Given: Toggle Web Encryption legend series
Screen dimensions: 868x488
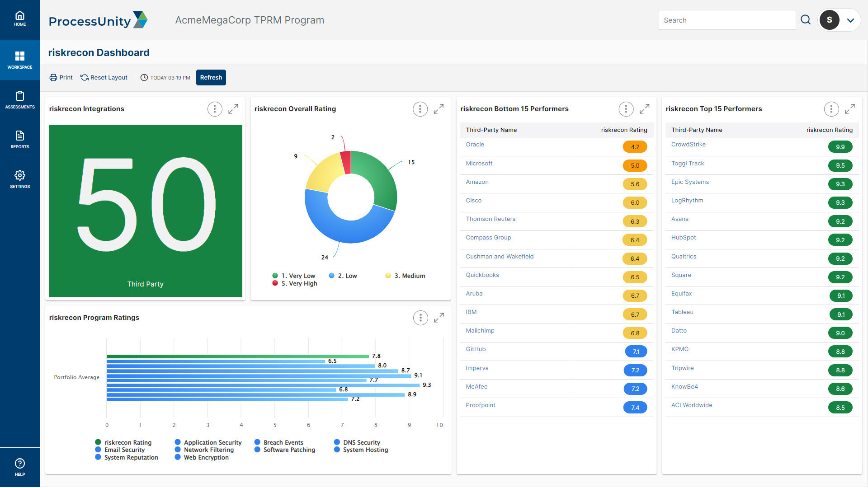Looking at the screenshot, I should click(x=202, y=457).
